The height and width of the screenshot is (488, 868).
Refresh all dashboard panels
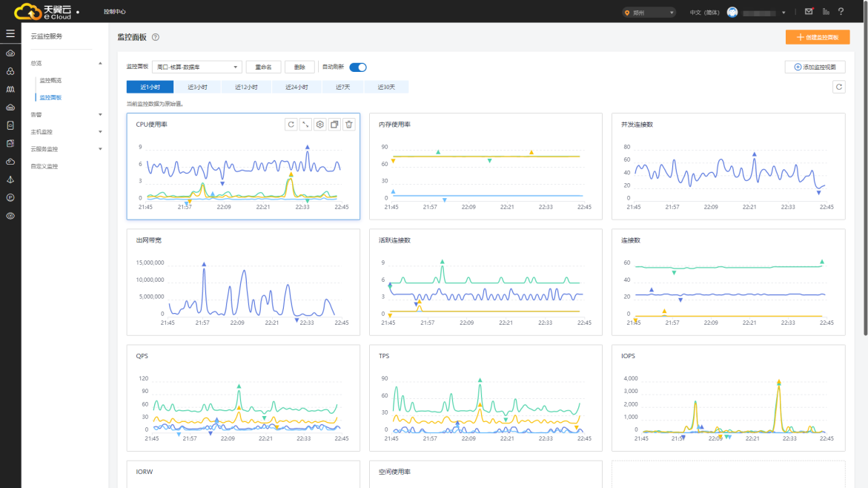click(838, 87)
